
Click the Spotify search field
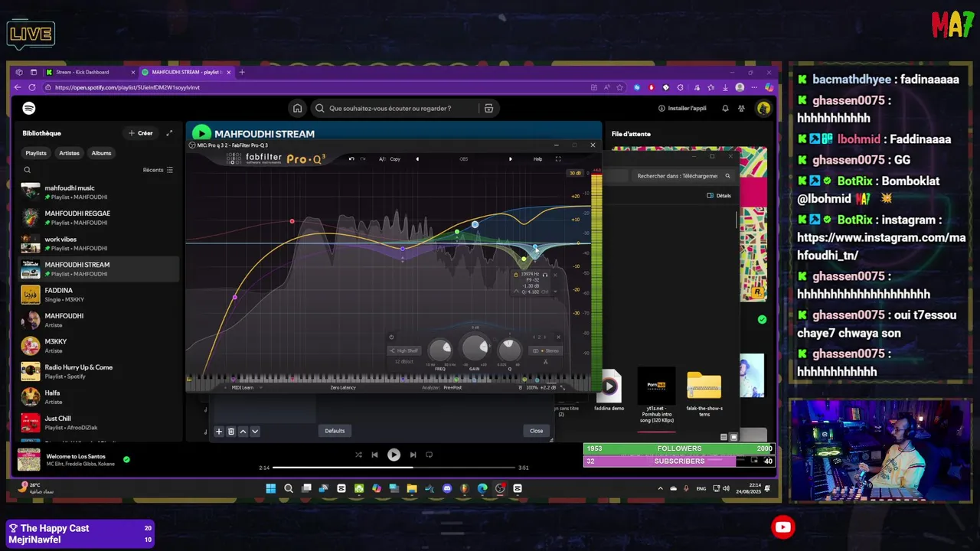[394, 108]
